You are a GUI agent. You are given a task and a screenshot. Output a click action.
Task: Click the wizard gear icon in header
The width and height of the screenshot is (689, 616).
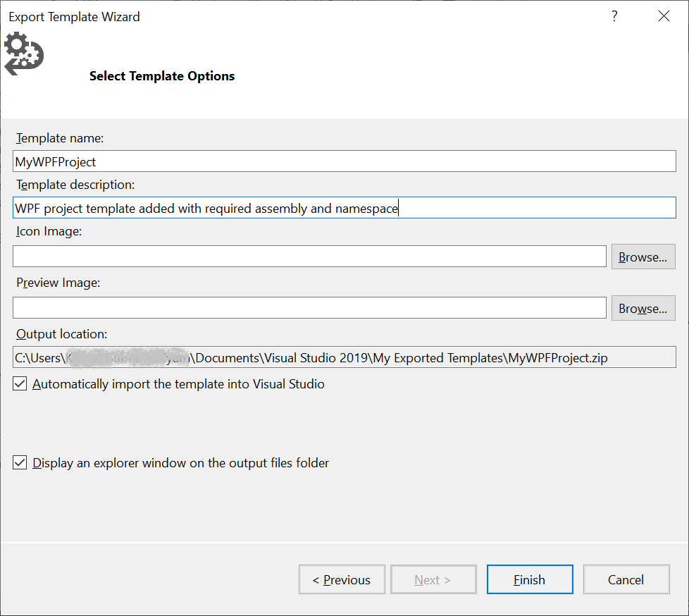pos(23,54)
